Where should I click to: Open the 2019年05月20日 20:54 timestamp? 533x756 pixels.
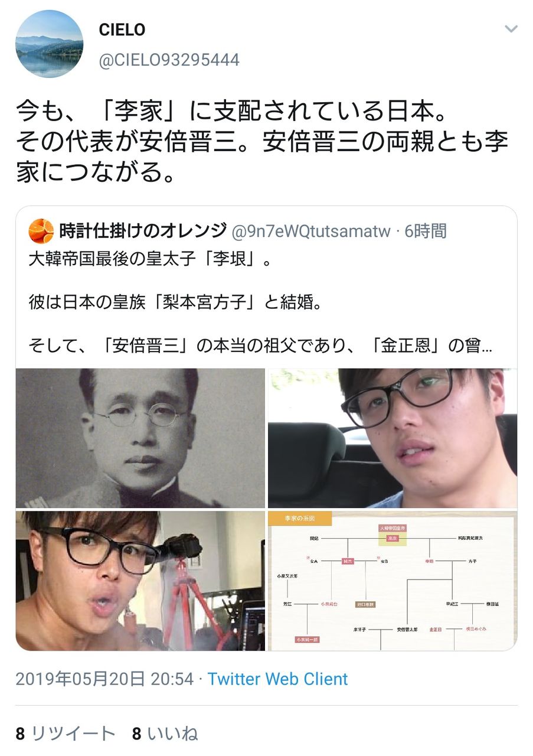tap(104, 679)
